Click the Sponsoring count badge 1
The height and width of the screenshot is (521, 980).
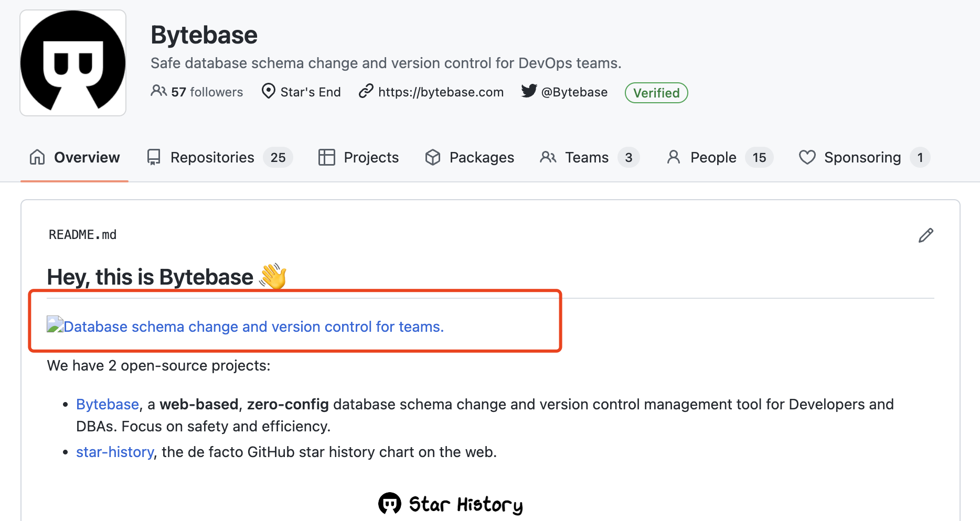[x=920, y=157]
